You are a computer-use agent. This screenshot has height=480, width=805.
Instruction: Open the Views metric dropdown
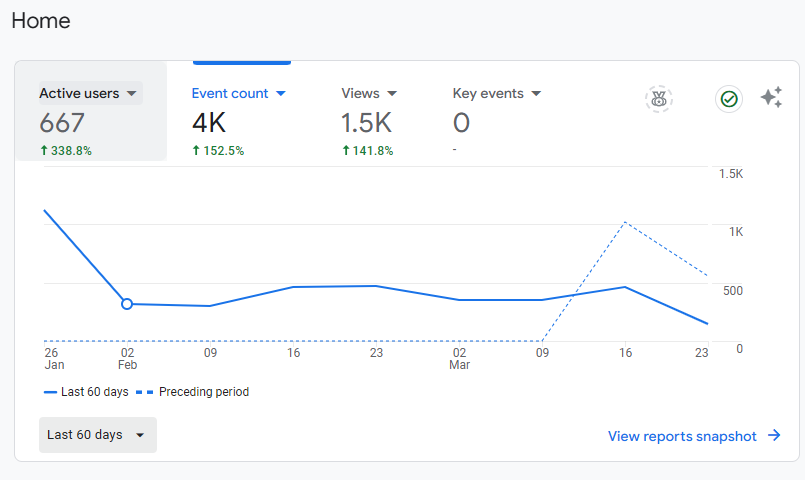pos(369,93)
